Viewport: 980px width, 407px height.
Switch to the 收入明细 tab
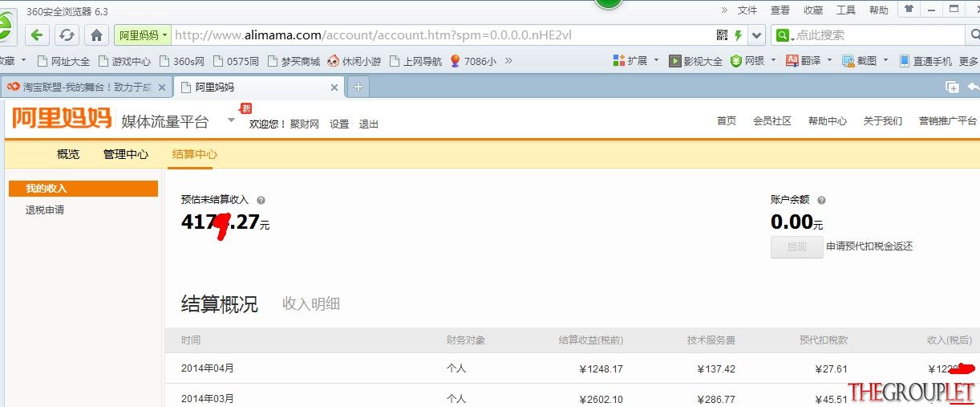point(311,304)
